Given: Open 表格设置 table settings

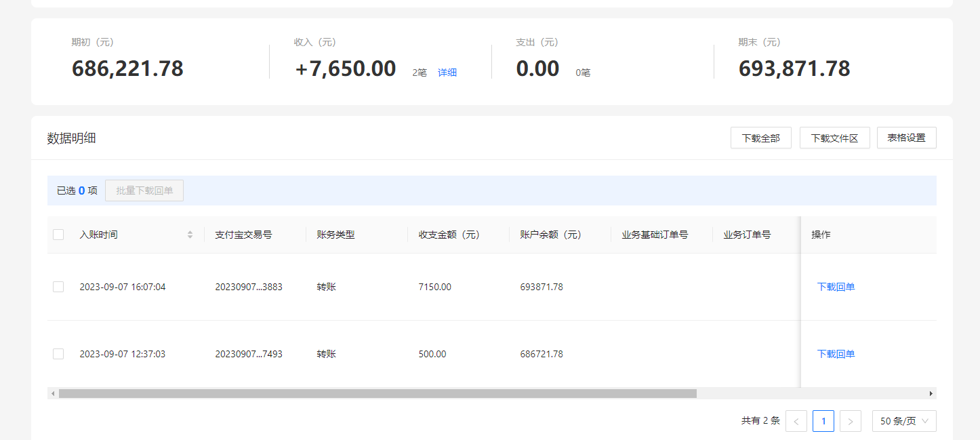Looking at the screenshot, I should 907,138.
